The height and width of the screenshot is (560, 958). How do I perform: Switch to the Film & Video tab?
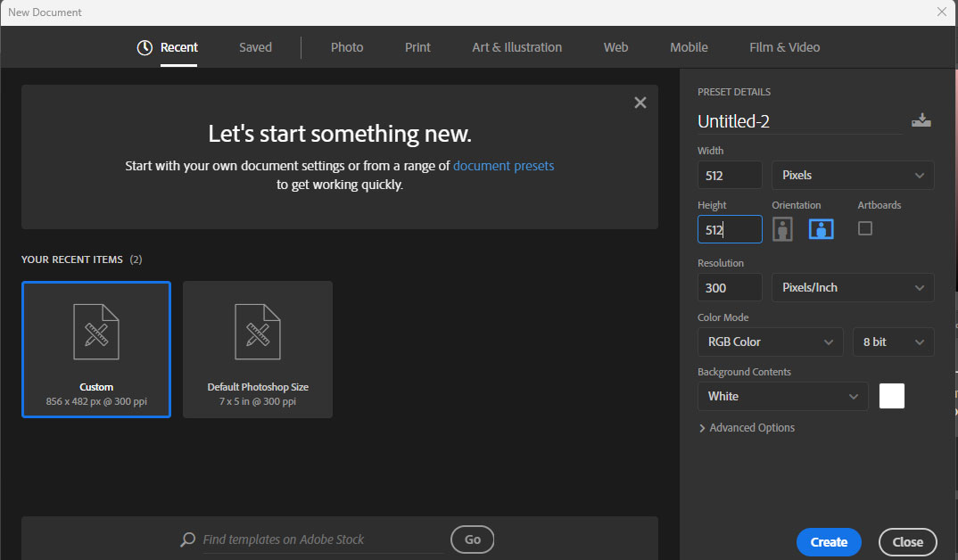(784, 47)
